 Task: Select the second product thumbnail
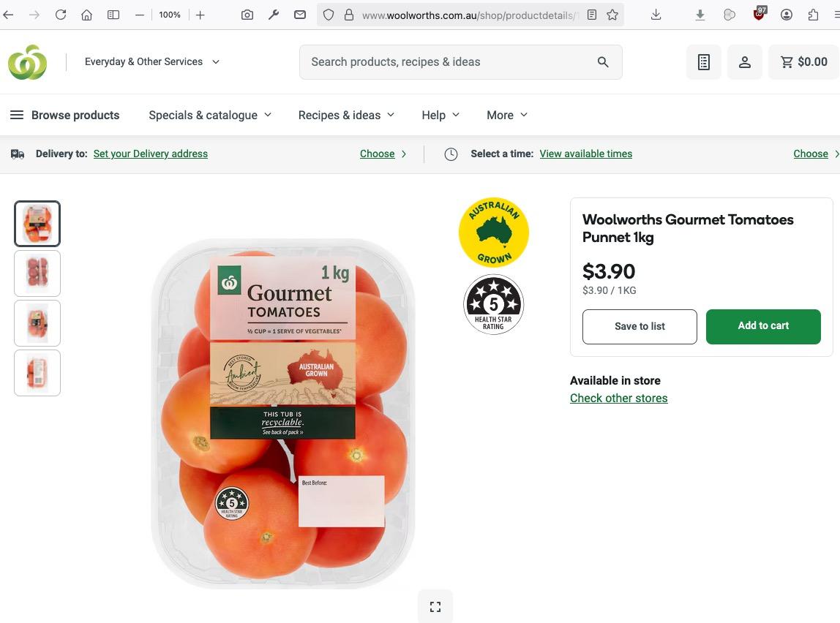pyautogui.click(x=37, y=273)
